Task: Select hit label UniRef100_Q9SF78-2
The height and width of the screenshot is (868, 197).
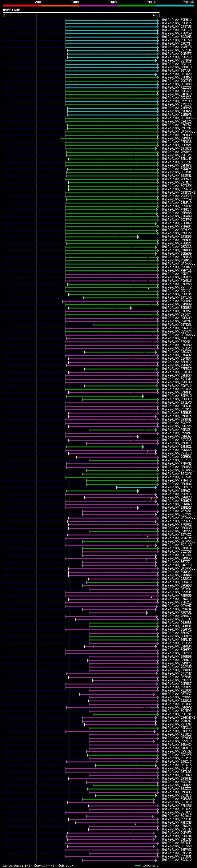Action: point(179,193)
